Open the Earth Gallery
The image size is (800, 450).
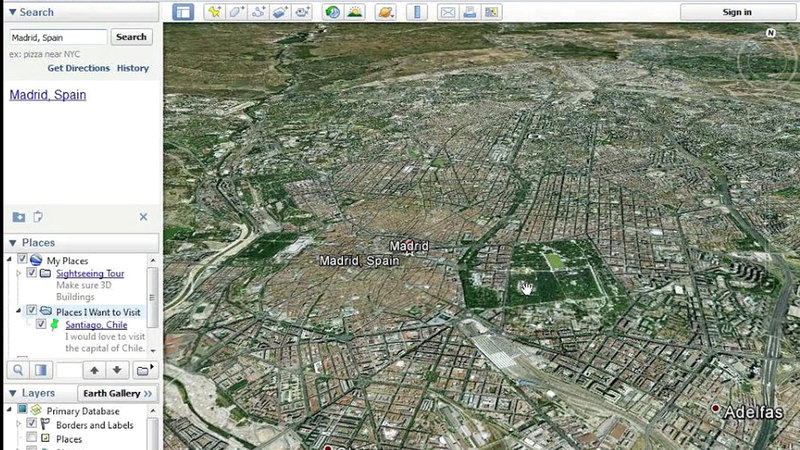pyautogui.click(x=117, y=394)
